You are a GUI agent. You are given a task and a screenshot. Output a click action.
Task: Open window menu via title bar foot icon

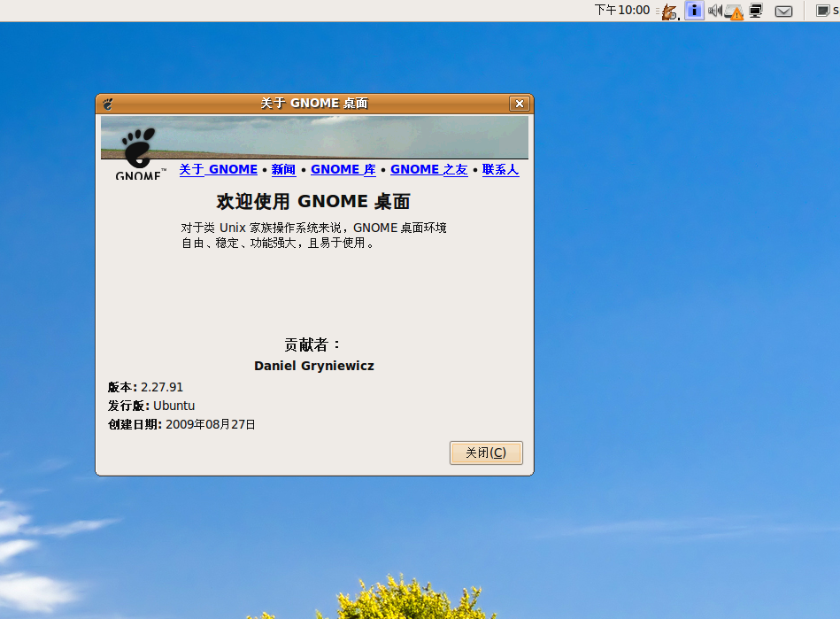pyautogui.click(x=108, y=104)
